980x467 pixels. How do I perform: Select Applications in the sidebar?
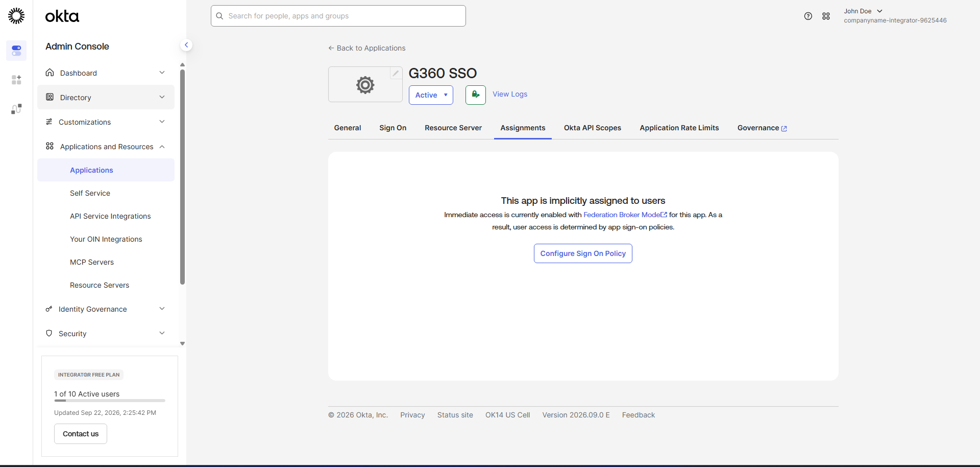pyautogui.click(x=106, y=170)
